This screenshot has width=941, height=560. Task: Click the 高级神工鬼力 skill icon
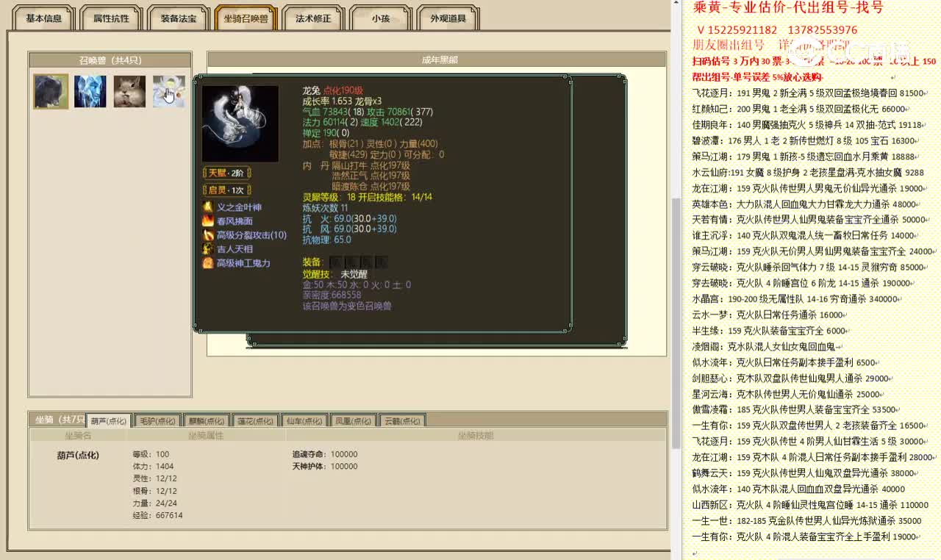(208, 263)
